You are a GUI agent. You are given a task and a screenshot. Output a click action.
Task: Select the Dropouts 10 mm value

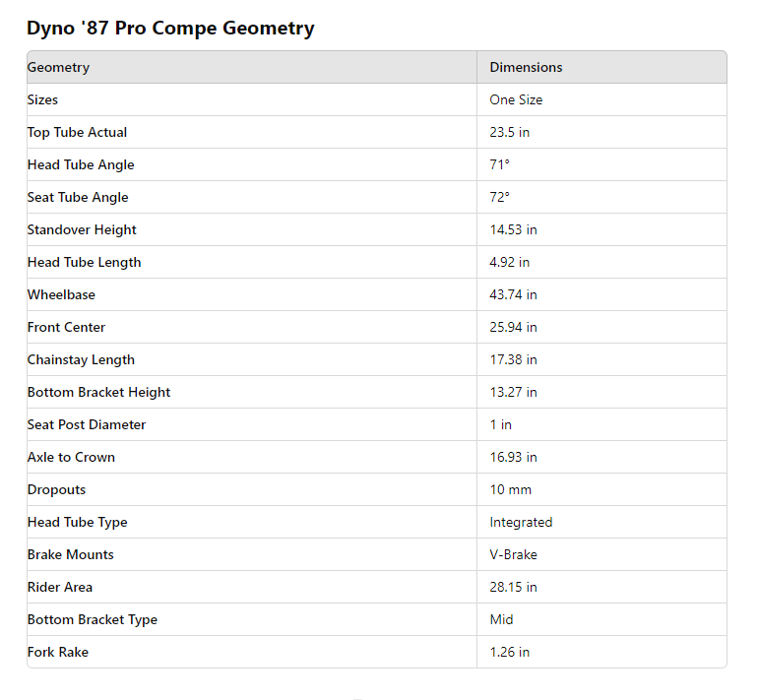510,490
